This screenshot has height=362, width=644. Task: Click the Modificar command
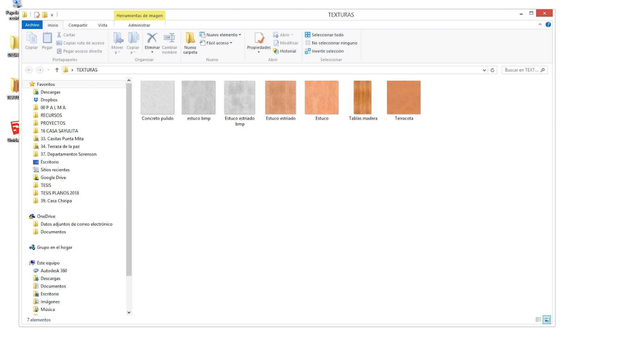[x=286, y=43]
